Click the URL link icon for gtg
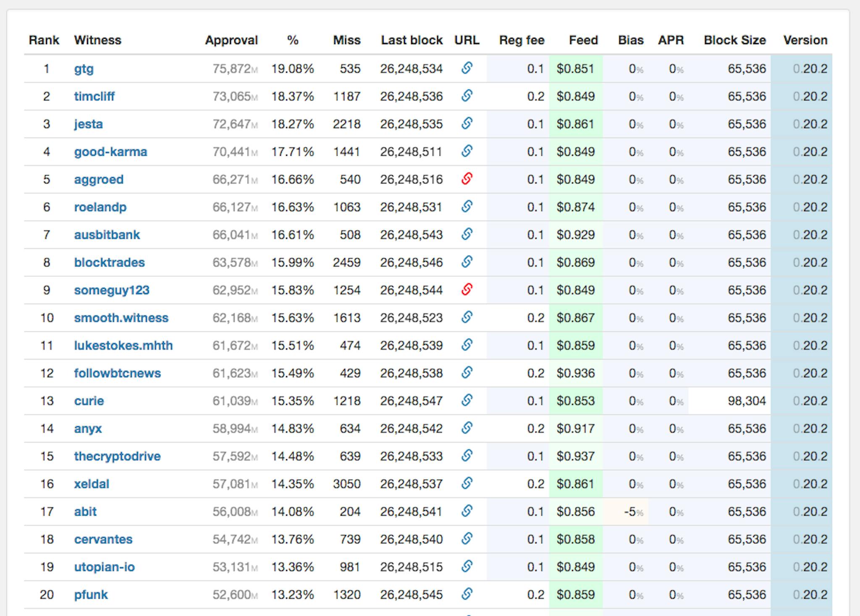Image resolution: width=860 pixels, height=616 pixels. 467,68
